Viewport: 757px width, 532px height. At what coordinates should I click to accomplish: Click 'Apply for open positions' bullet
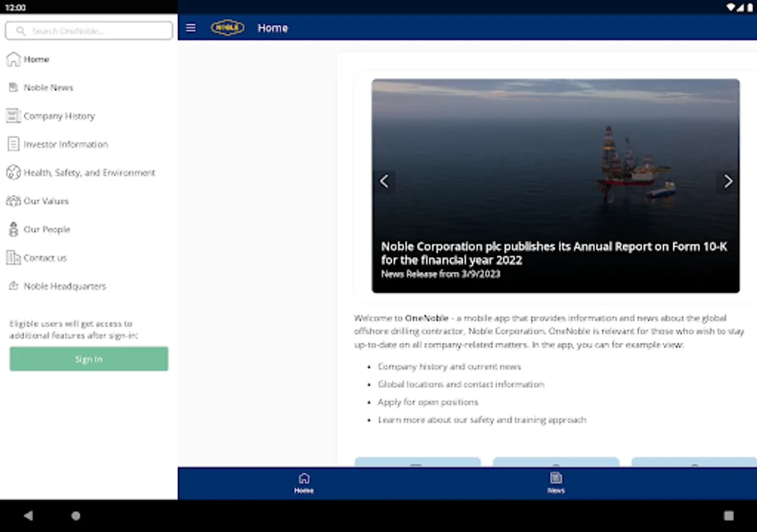tap(428, 402)
